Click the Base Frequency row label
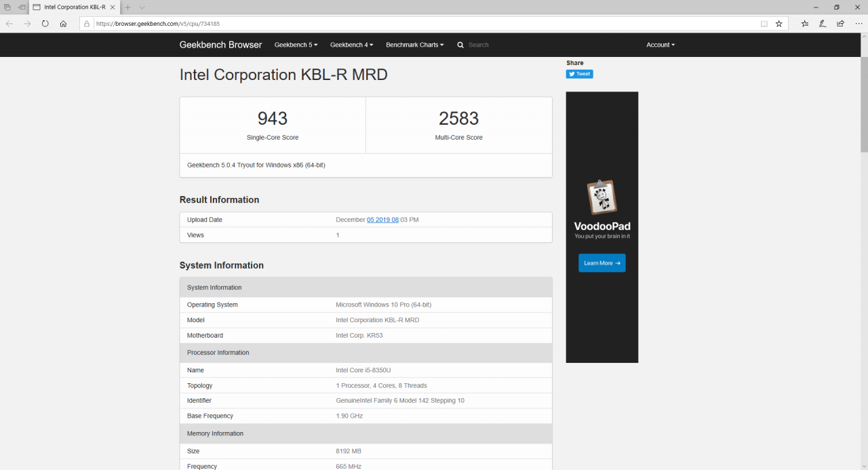This screenshot has height=470, width=868. point(210,416)
